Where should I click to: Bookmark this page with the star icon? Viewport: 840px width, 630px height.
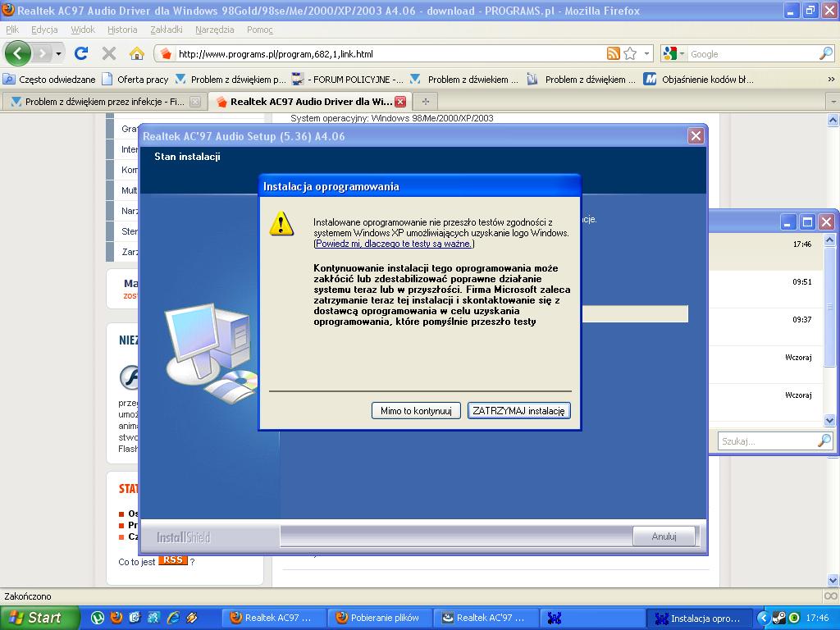[x=630, y=53]
